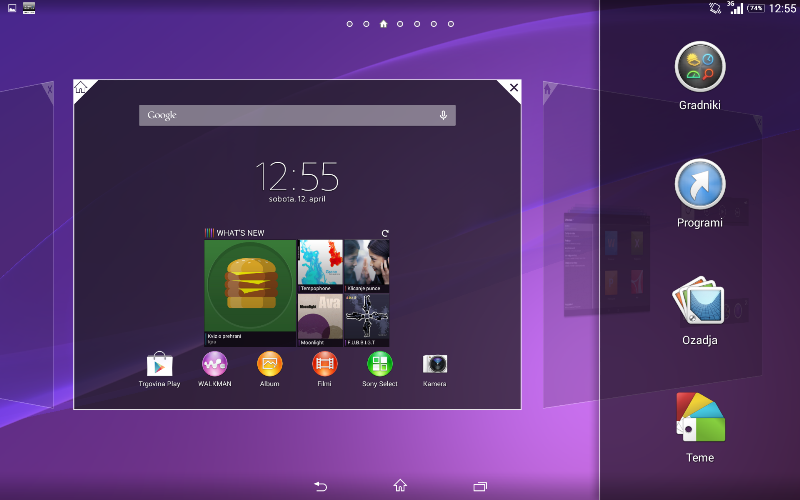Open the Album app icon
This screenshot has width=800, height=500.
pyautogui.click(x=269, y=364)
